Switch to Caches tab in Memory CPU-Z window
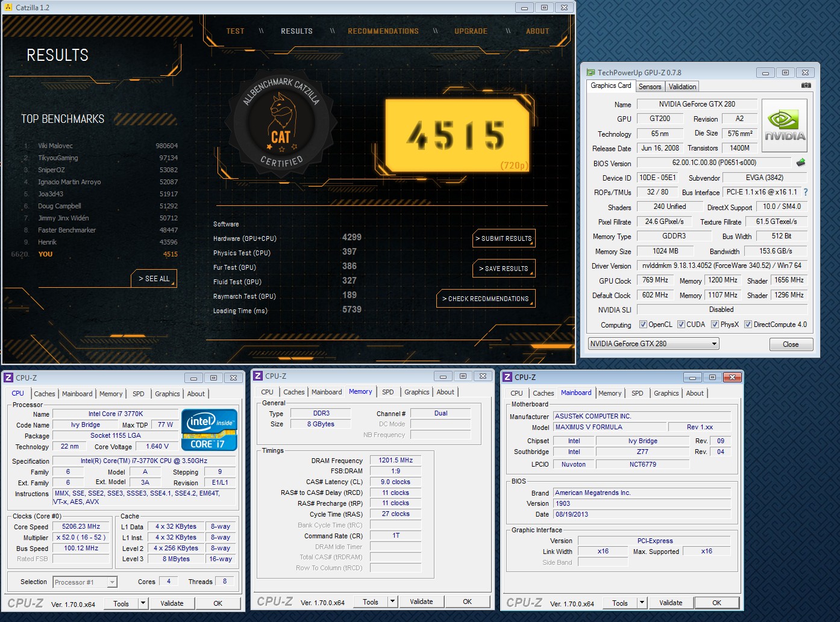Viewport: 840px width, 622px height. pos(294,392)
